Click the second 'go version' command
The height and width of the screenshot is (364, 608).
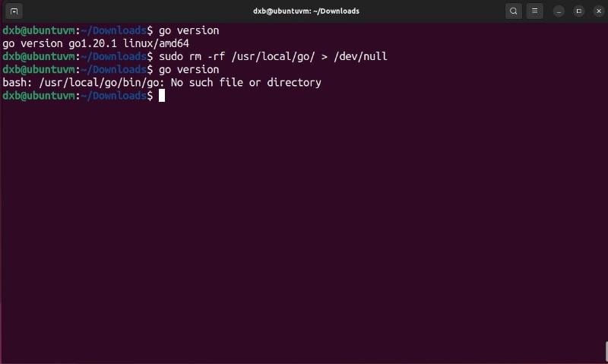pos(188,70)
